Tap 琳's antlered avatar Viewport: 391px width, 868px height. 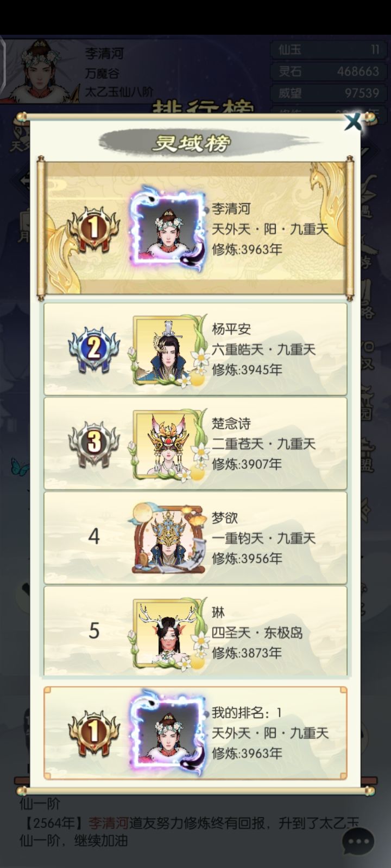166,633
